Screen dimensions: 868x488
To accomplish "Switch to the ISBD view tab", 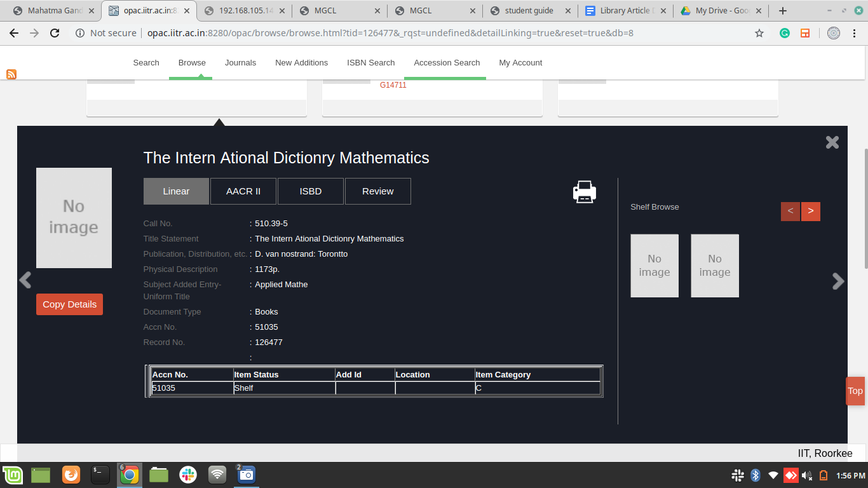I will coord(311,191).
